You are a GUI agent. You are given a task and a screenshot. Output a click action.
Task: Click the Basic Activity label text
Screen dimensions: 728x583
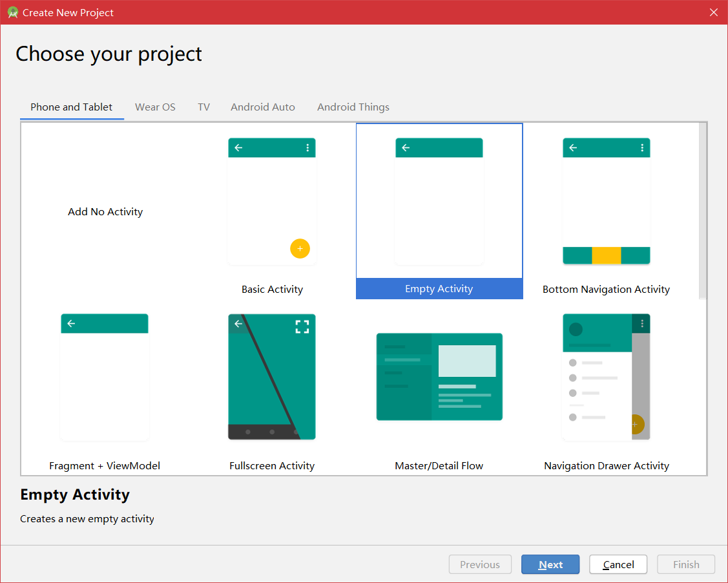[x=272, y=290]
